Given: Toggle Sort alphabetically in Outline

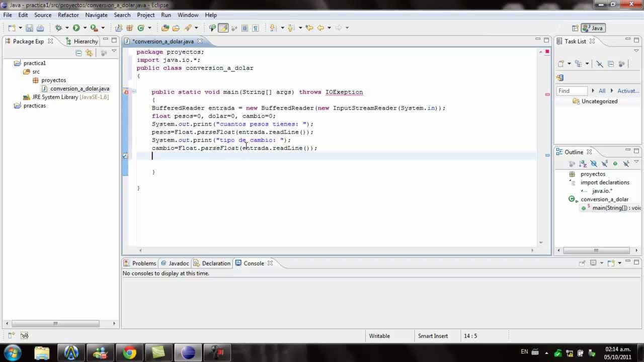Looking at the screenshot, I should point(583,163).
